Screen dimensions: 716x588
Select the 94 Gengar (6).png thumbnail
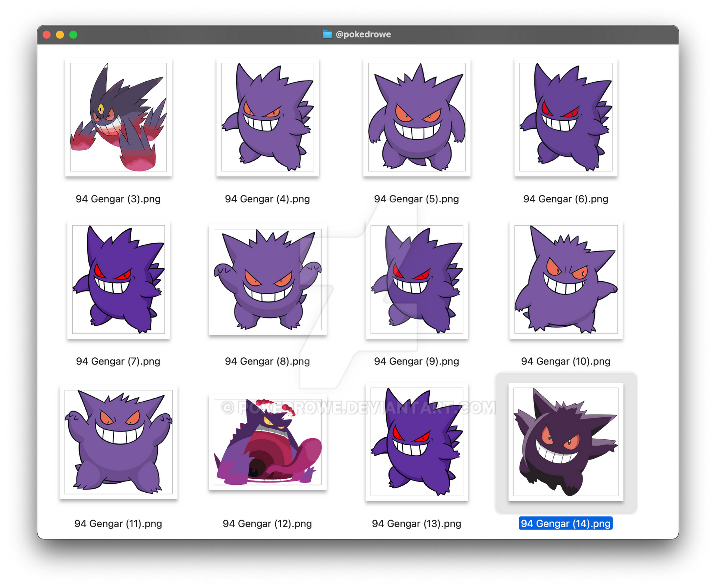(566, 117)
